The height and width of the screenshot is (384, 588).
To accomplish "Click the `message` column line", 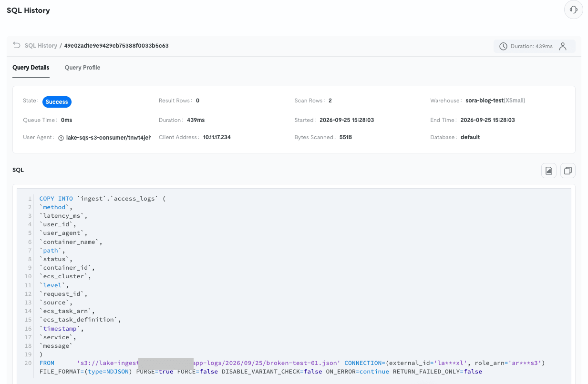I will coord(57,346).
